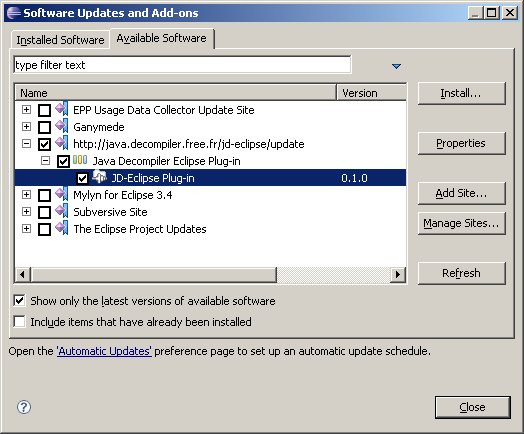Expand the EPP Usage Data Collector node
This screenshot has height=434, width=524.
pyautogui.click(x=26, y=110)
